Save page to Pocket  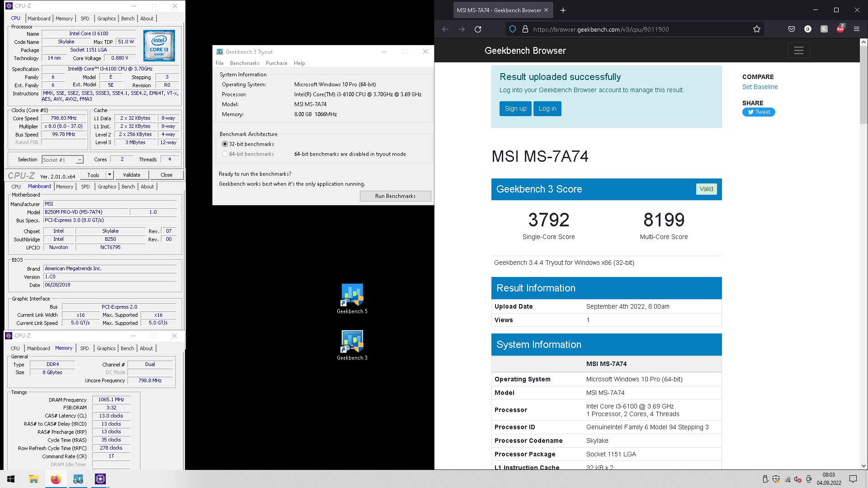click(x=792, y=29)
